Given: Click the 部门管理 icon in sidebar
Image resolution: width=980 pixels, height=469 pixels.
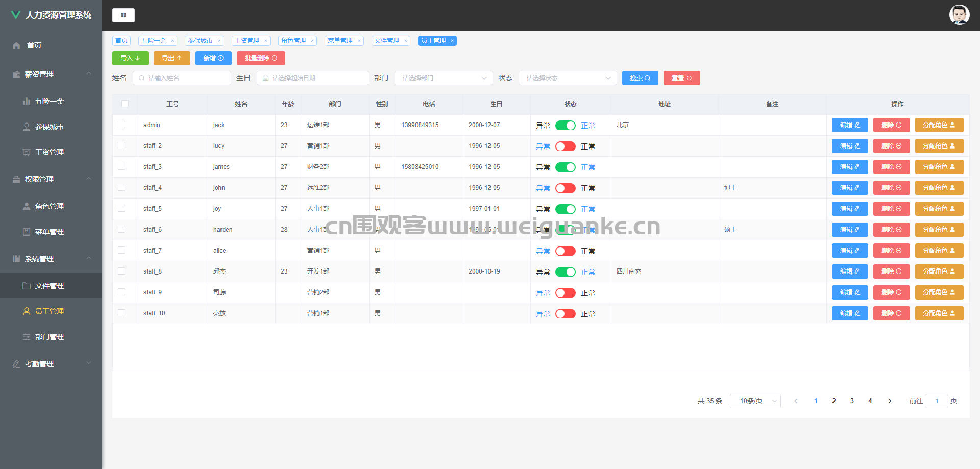Looking at the screenshot, I should [27, 337].
